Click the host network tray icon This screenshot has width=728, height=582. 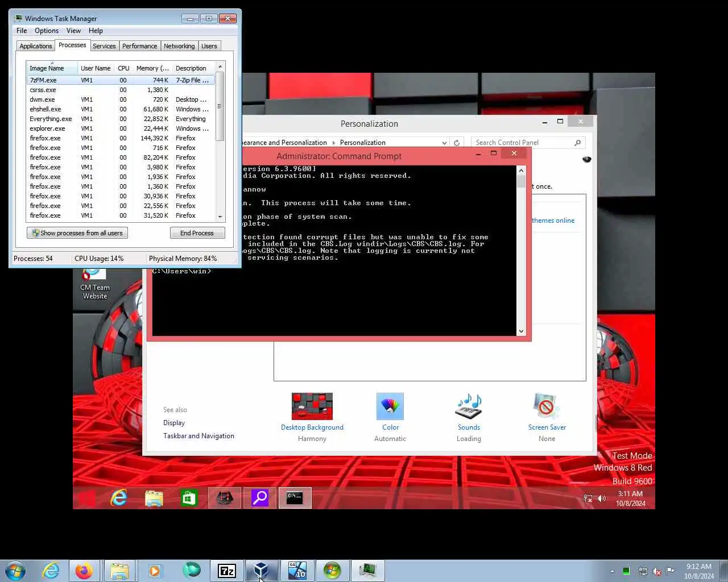[x=643, y=571]
